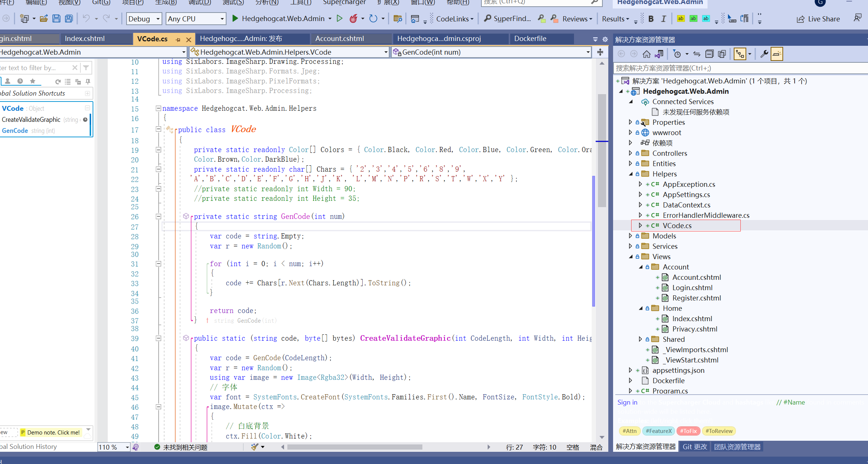Screen dimensions: 868x464
Task: Click the yellow highlight color swatch
Action: point(681,18)
